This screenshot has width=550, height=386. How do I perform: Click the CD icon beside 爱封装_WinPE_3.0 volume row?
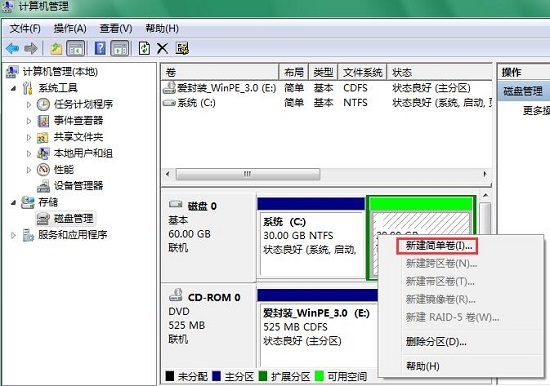(169, 88)
